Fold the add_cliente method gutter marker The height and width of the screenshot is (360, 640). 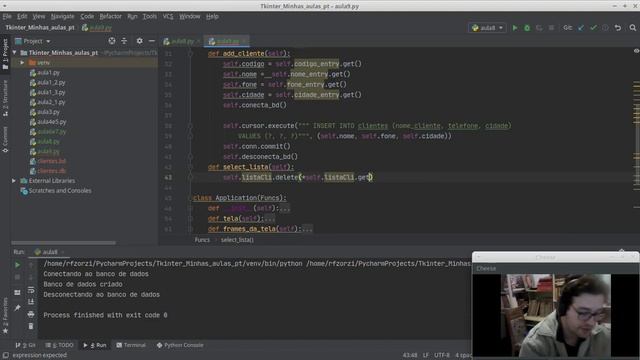click(x=190, y=53)
